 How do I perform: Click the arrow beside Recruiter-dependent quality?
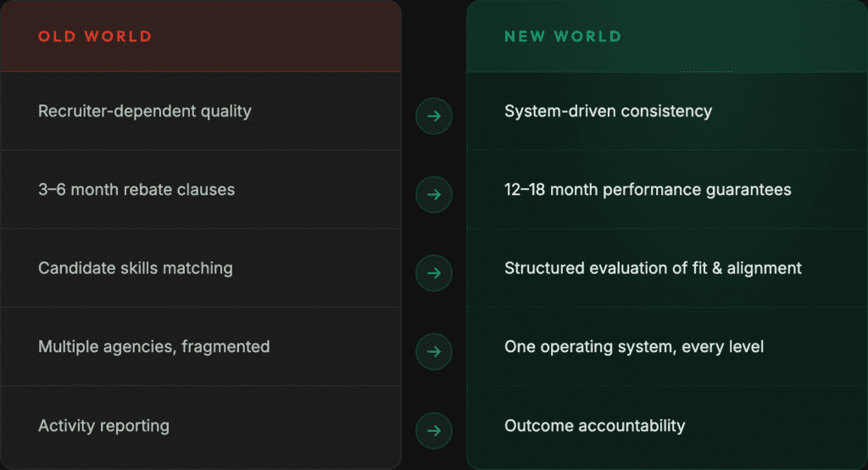pyautogui.click(x=434, y=116)
